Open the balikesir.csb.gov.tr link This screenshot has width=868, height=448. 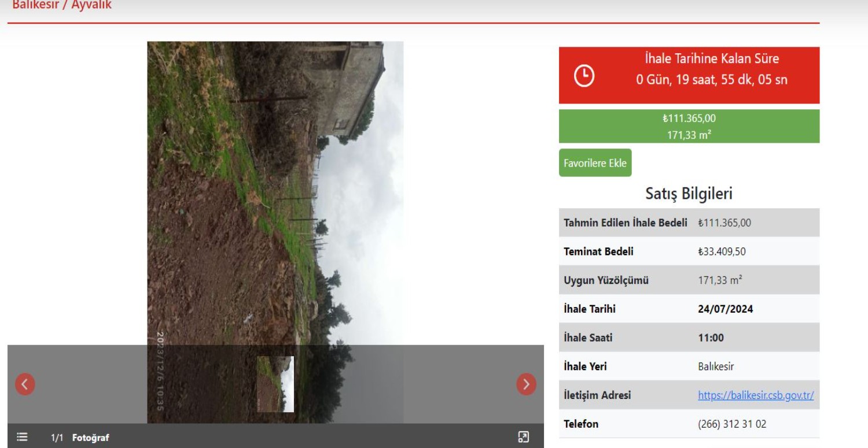756,395
